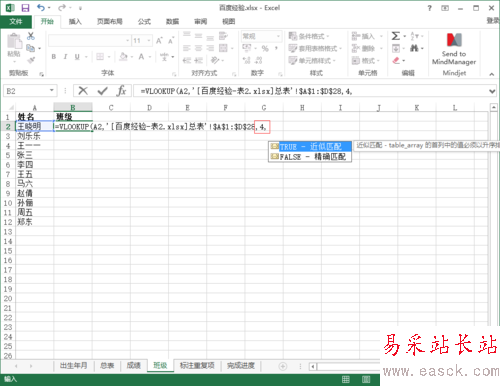Toggle Bold formatting
The height and width of the screenshot is (386, 500).
54,57
